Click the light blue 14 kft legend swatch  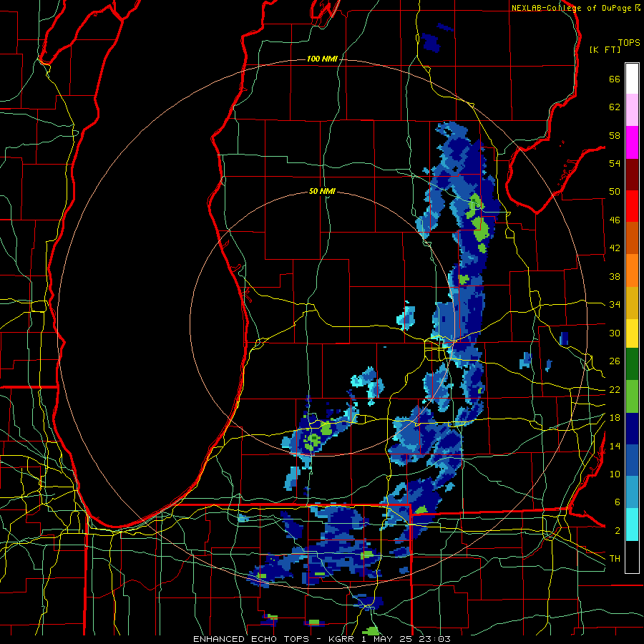[632, 492]
